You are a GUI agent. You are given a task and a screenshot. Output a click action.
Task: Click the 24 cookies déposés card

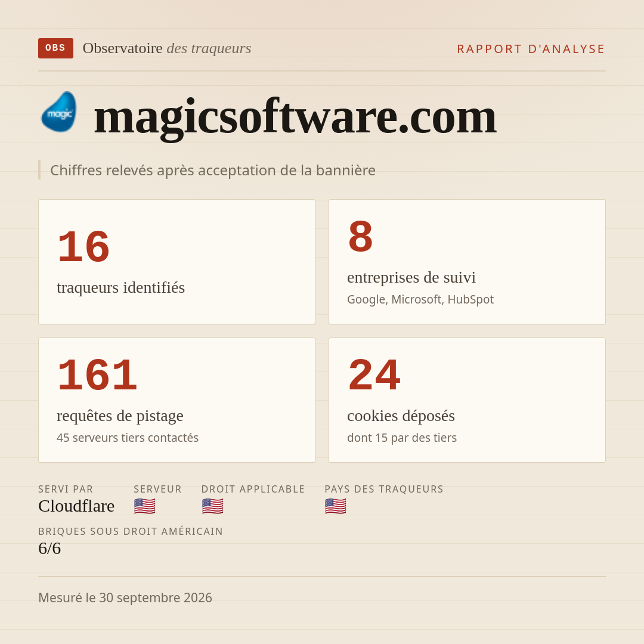[467, 400]
